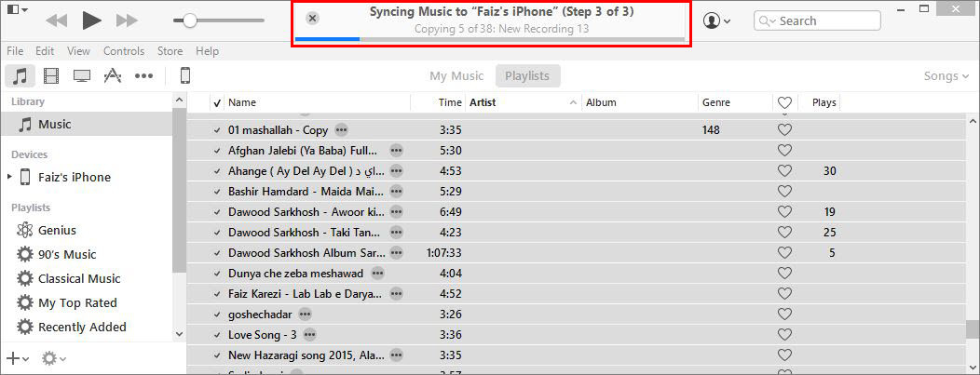Screen dimensions: 980x375
Task: Open the Music library icon in toolbar
Action: [20, 76]
